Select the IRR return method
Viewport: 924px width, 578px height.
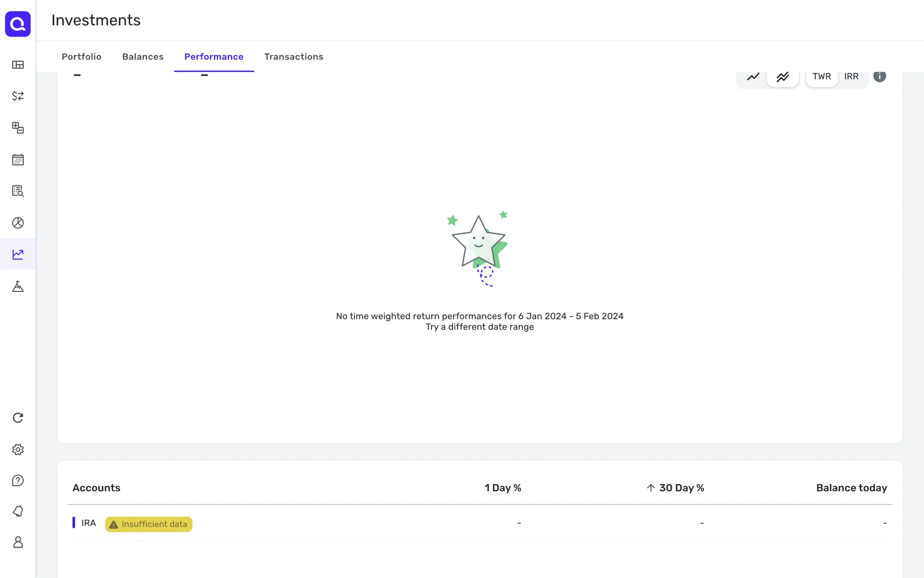click(x=851, y=77)
